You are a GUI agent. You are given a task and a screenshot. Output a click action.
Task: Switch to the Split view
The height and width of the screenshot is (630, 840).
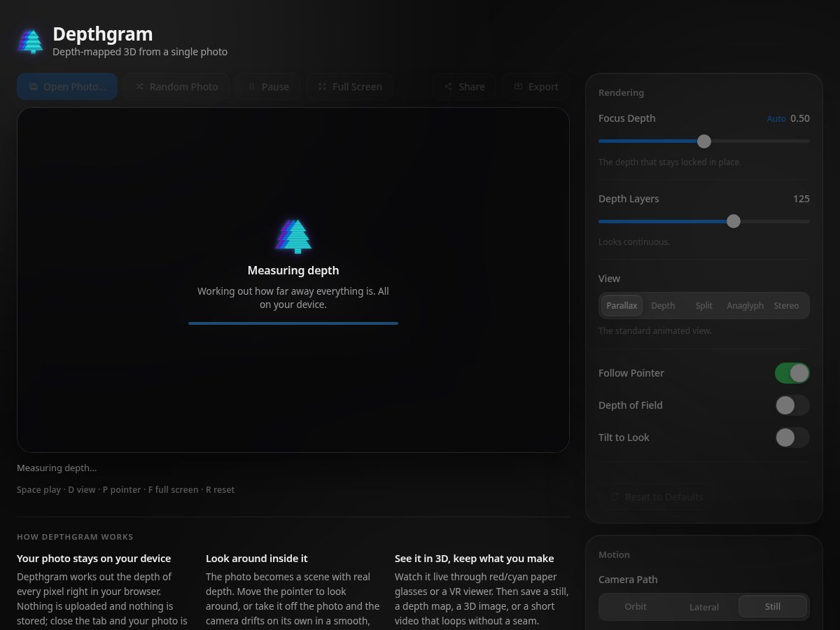coord(704,306)
